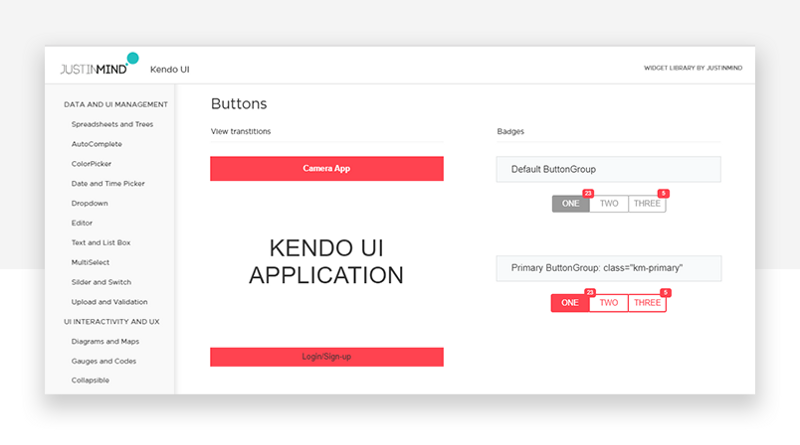Open Slider and Switch page

101,282
